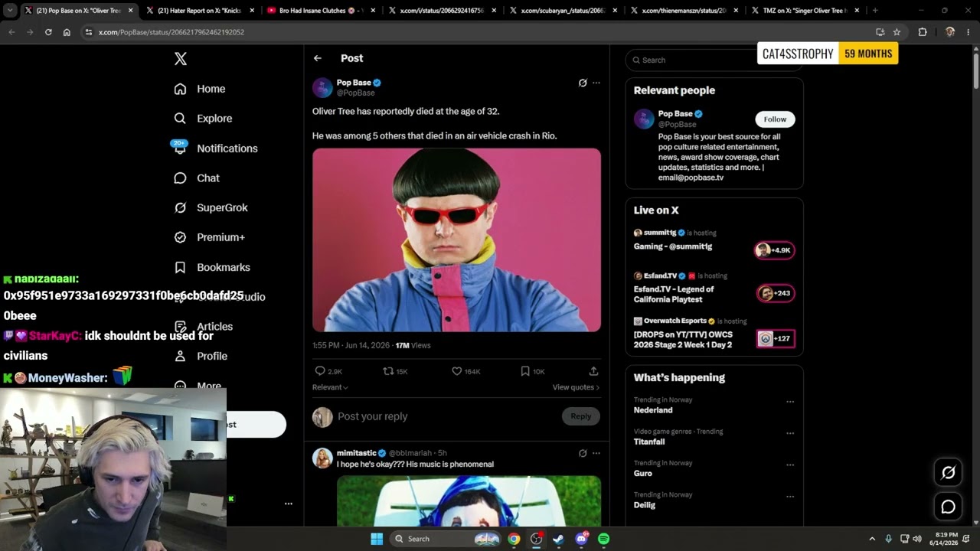This screenshot has height=551, width=980.
Task: Open Steam from the taskbar
Action: coord(558,539)
